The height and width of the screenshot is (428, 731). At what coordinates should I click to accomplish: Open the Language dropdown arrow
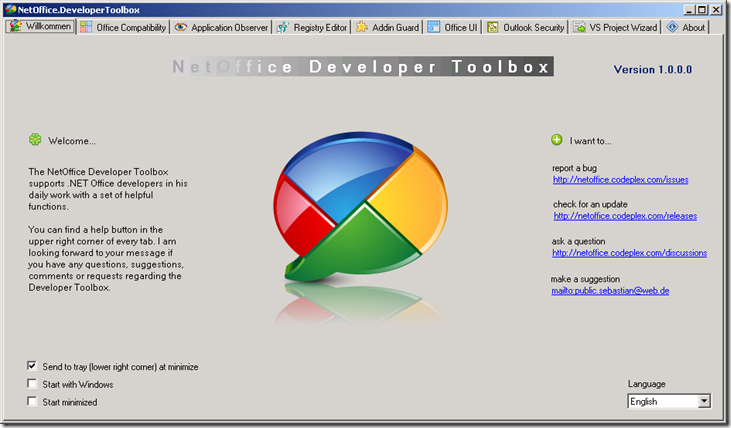[x=704, y=401]
